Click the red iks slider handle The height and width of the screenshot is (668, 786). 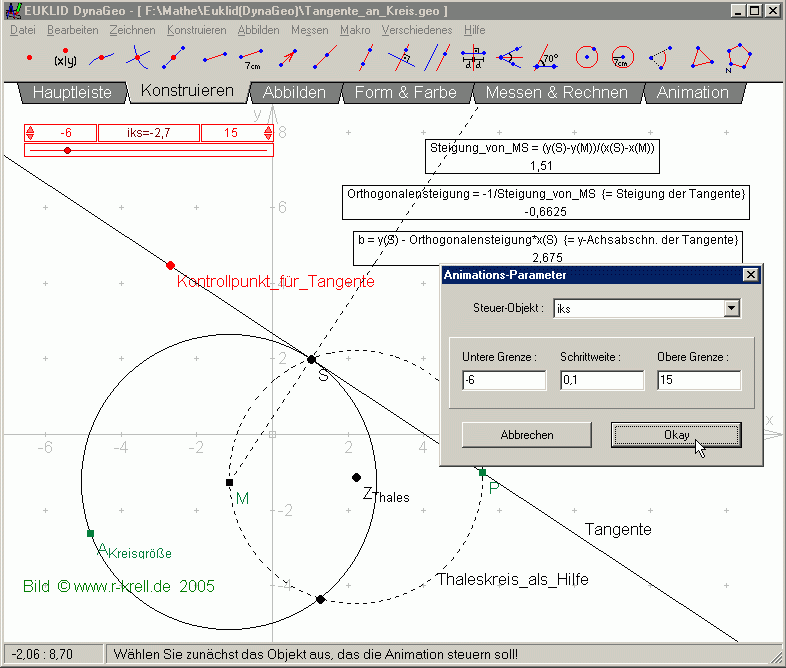coord(67,150)
